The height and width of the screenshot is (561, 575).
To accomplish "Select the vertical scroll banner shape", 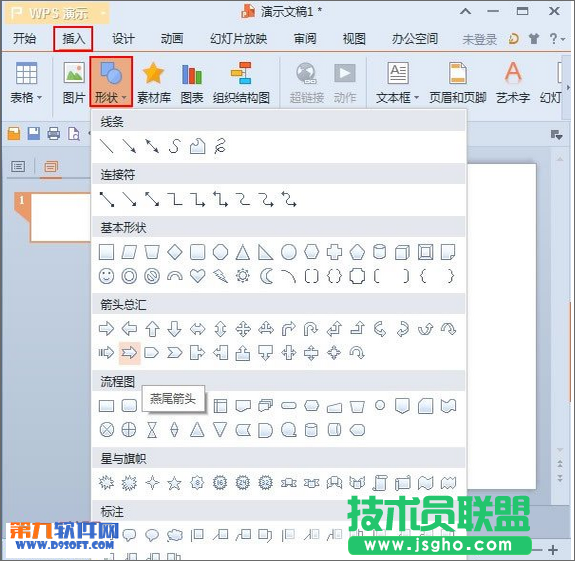I will click(x=380, y=483).
